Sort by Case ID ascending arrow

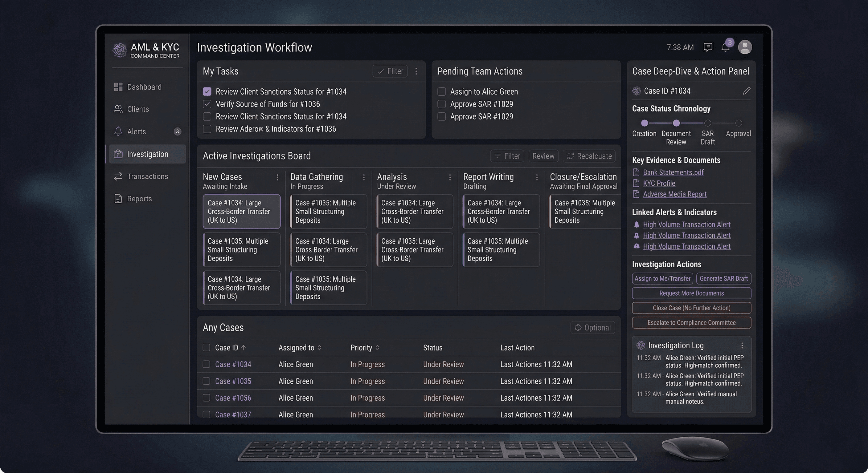coord(243,348)
